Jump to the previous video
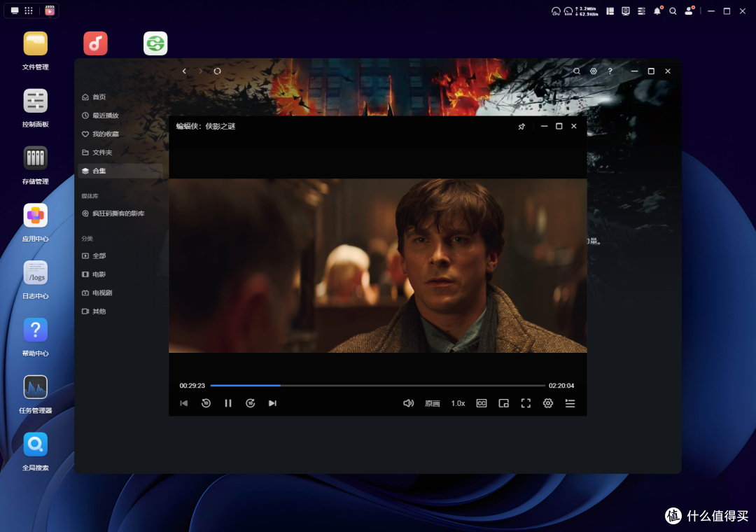756x532 pixels. click(x=183, y=403)
